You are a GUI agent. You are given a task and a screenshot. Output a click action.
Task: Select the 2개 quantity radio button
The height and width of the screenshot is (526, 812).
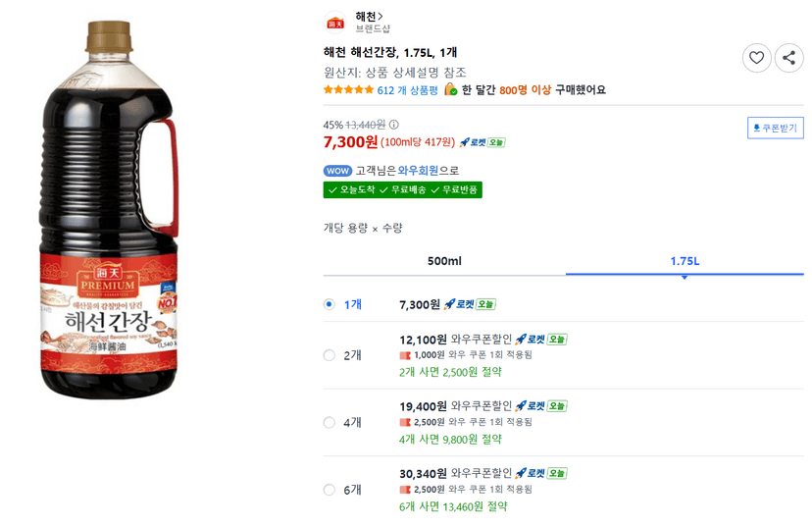pos(329,355)
